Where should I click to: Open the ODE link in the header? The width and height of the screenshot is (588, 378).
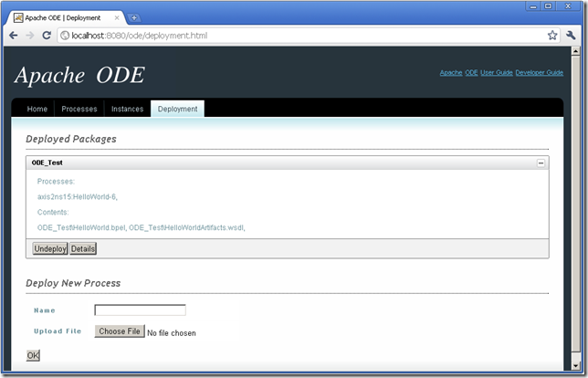click(471, 72)
